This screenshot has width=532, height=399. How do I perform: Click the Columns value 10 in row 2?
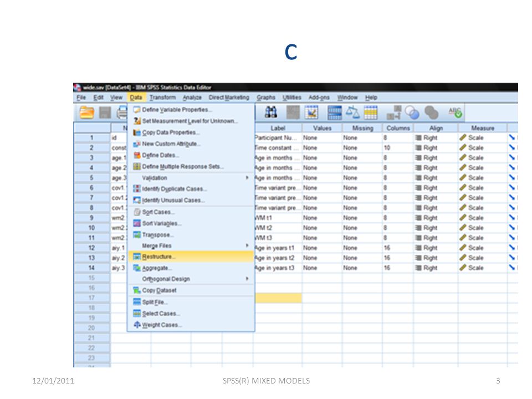point(398,148)
